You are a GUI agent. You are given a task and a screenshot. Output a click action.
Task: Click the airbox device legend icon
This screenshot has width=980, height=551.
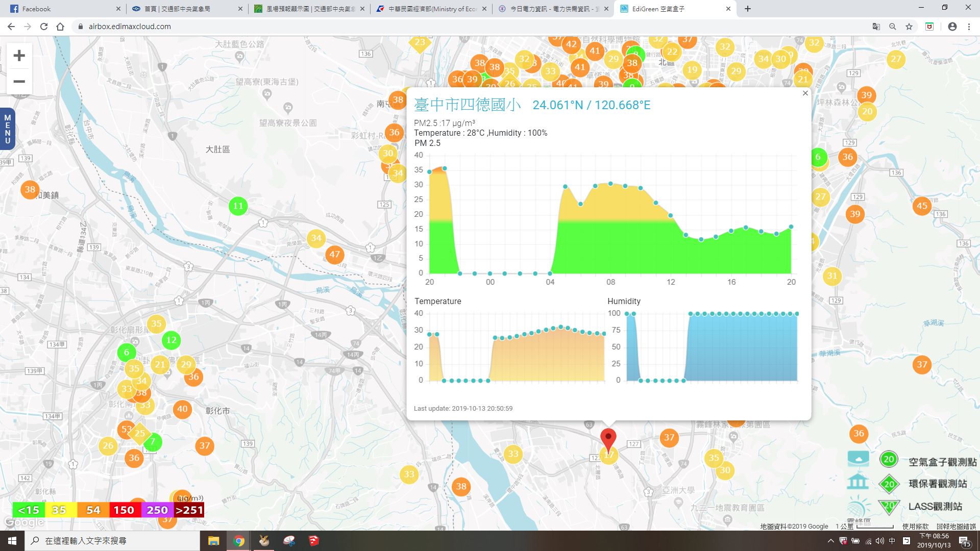[858, 458]
